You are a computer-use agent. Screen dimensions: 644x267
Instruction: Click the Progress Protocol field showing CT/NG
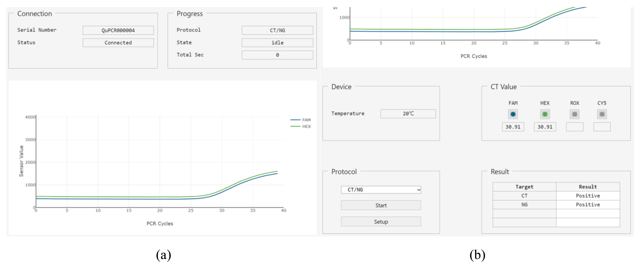click(x=277, y=31)
